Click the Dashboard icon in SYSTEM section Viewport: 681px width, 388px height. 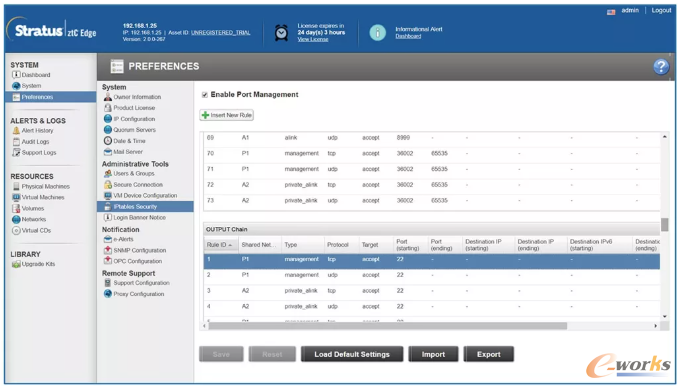tap(16, 75)
